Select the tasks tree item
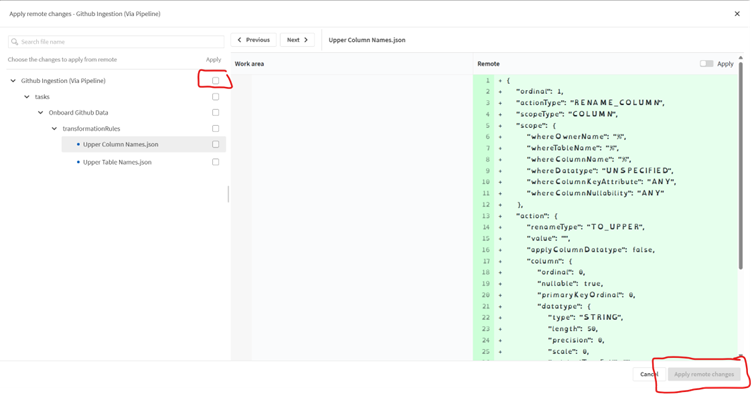This screenshot has width=752, height=394. pos(42,97)
